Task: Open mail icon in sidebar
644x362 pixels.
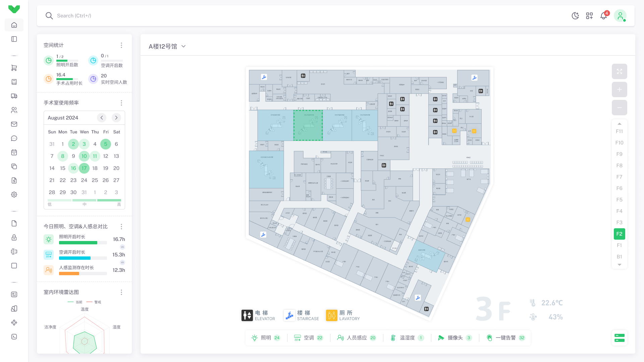Action: pyautogui.click(x=14, y=124)
